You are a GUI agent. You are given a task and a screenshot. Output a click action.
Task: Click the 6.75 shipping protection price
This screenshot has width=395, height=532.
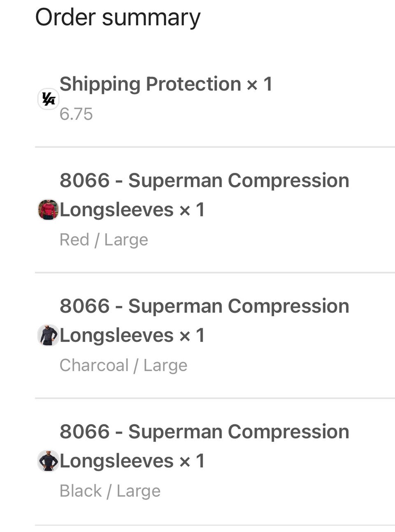(76, 114)
